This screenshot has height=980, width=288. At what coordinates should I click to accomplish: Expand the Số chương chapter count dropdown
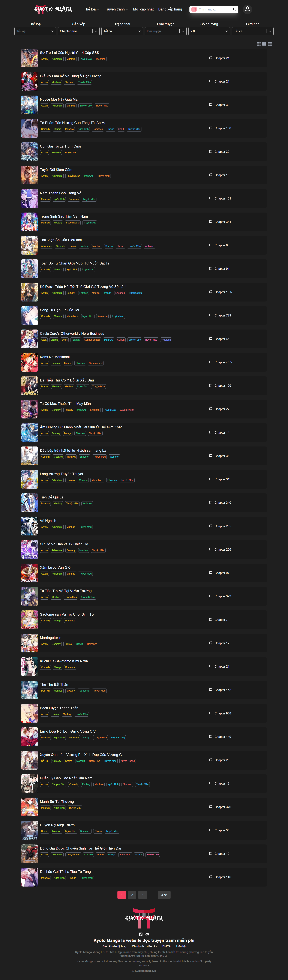click(209, 31)
